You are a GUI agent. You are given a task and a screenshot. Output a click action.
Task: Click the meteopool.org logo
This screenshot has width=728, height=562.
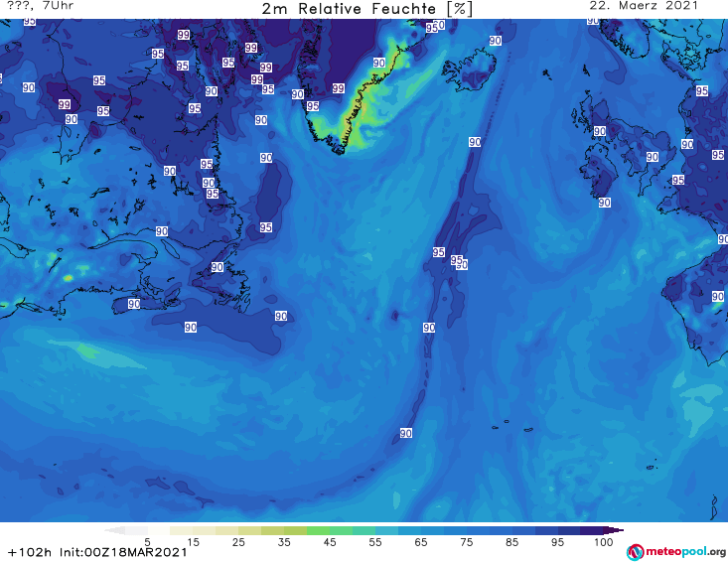[x=675, y=552]
